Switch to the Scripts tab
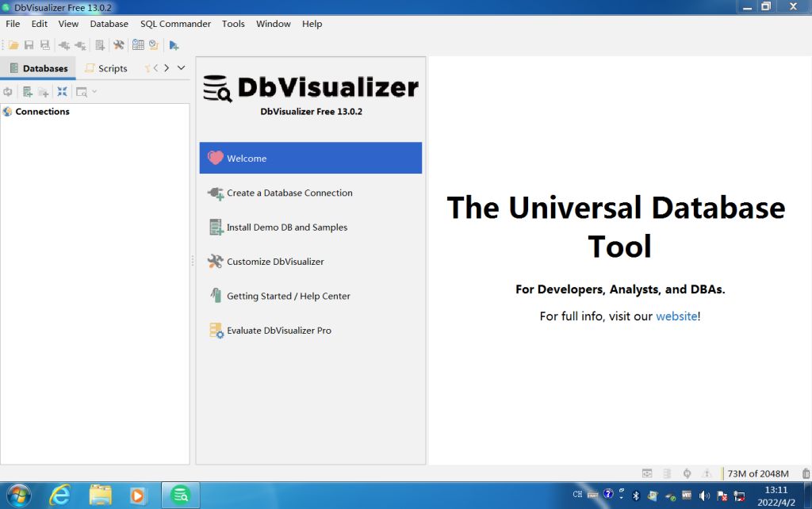Screen dimensions: 812x509 [111, 67]
